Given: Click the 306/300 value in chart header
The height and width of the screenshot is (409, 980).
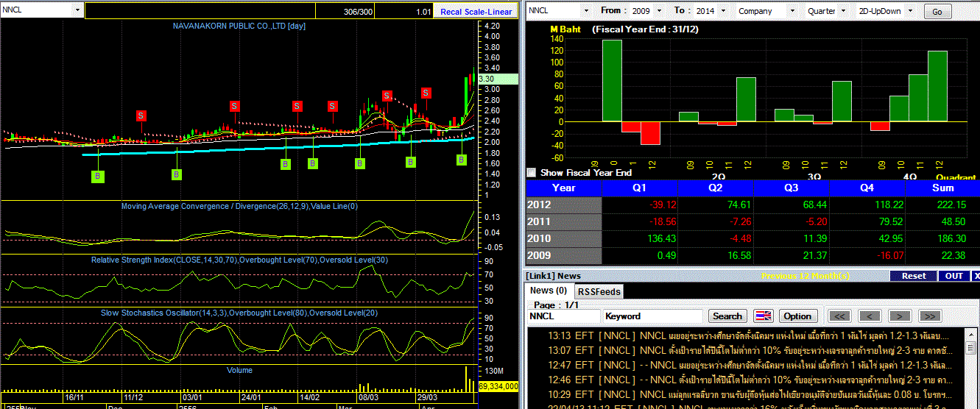Looking at the screenshot, I should (359, 12).
